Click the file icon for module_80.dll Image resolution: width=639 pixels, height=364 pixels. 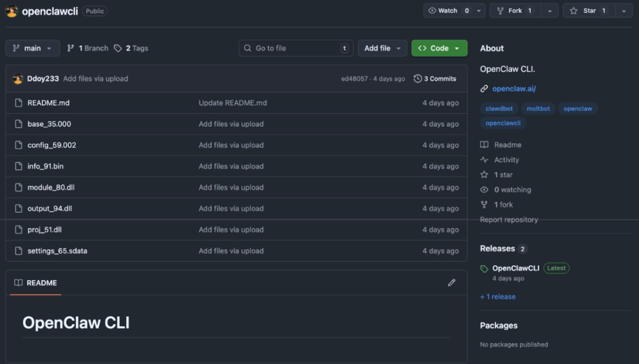(x=18, y=187)
